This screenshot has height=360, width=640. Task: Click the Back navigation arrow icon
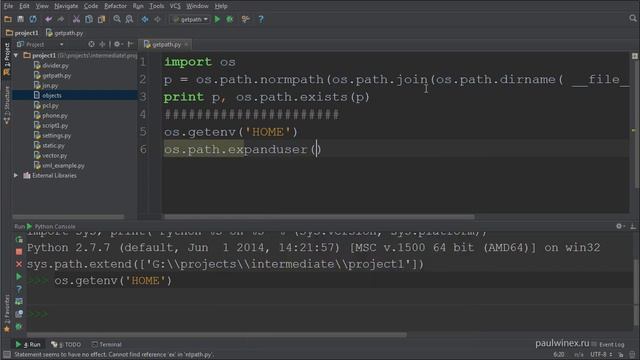pyautogui.click(x=145, y=19)
